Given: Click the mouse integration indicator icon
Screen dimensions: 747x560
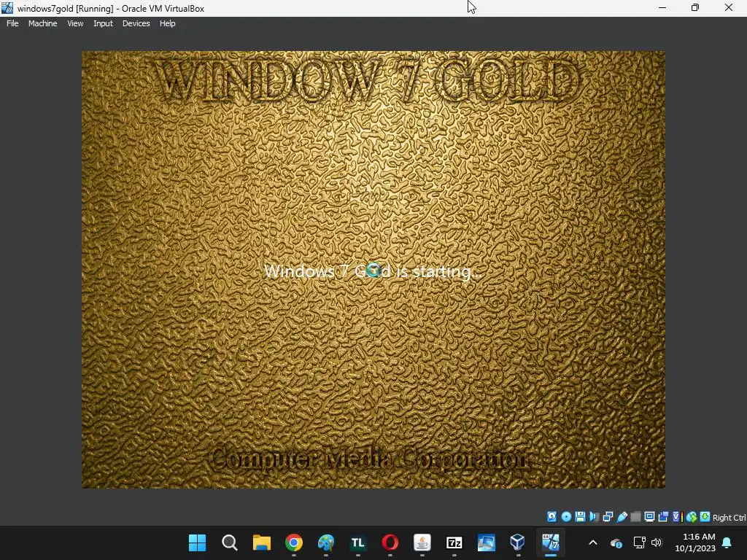Looking at the screenshot, I should [x=692, y=517].
